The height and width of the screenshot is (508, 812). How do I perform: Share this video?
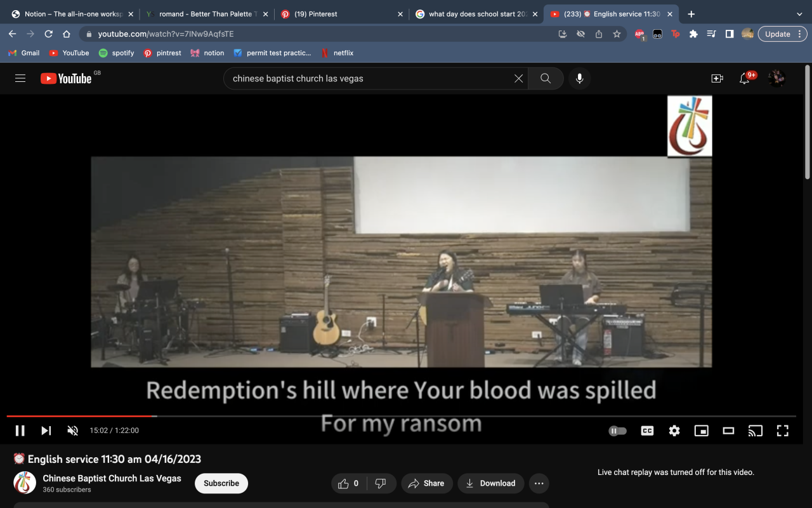click(426, 483)
